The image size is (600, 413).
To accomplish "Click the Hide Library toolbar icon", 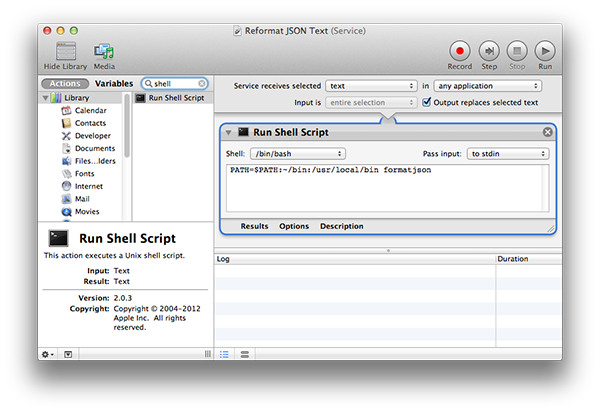I will (66, 51).
